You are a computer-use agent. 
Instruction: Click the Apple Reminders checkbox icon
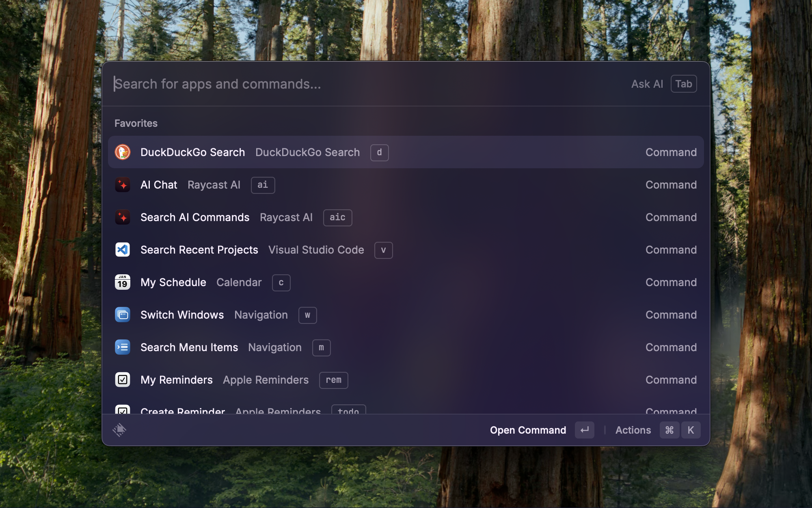[x=123, y=380]
